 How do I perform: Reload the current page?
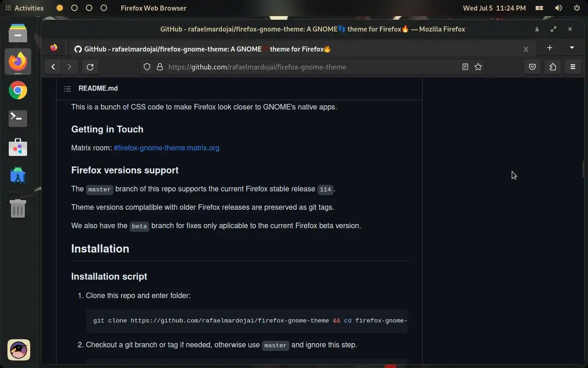pos(90,67)
